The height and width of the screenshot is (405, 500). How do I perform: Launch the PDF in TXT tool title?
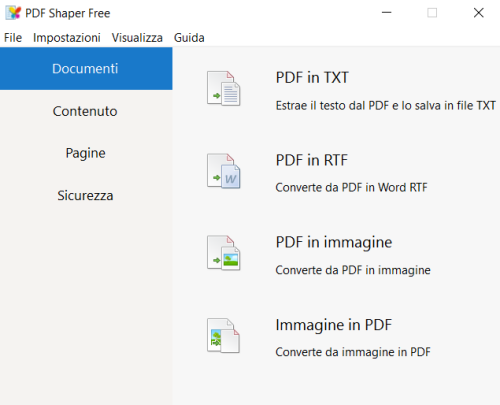[312, 77]
